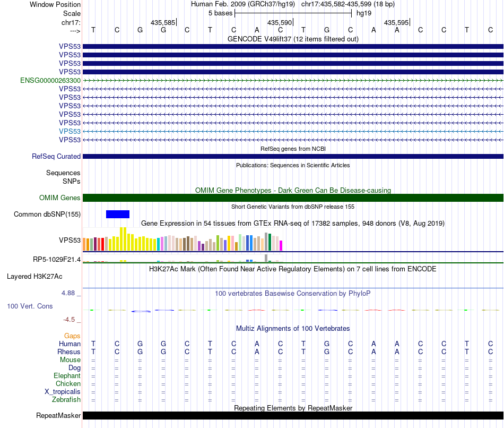Click the 4.88 PhyloP upper scale value
Screen dimensions: 504x428
pyautogui.click(x=68, y=293)
